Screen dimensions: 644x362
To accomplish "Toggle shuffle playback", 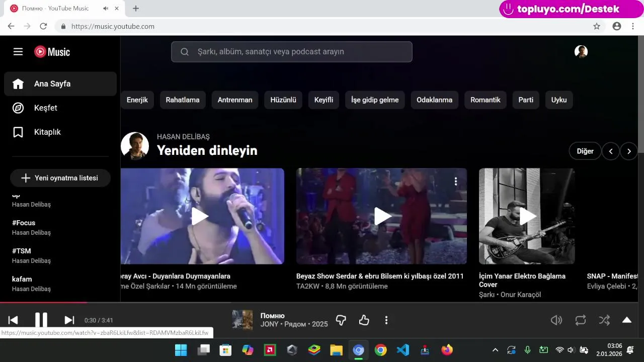I will coord(604,320).
